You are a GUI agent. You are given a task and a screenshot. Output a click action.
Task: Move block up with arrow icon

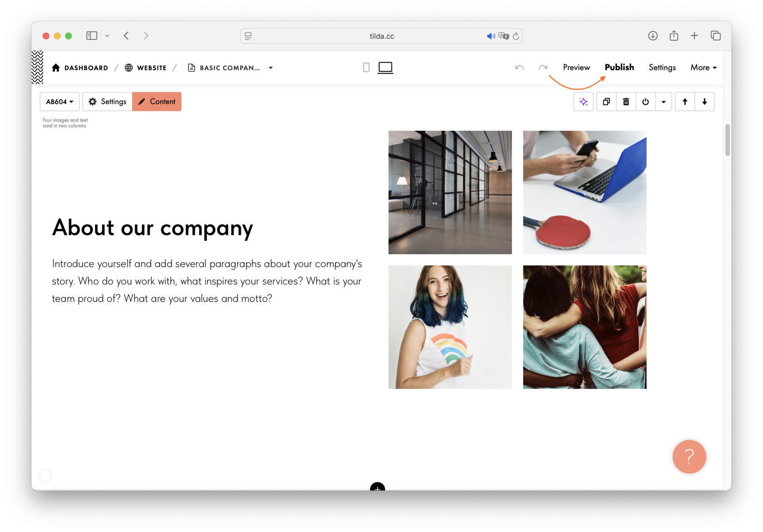(x=685, y=102)
